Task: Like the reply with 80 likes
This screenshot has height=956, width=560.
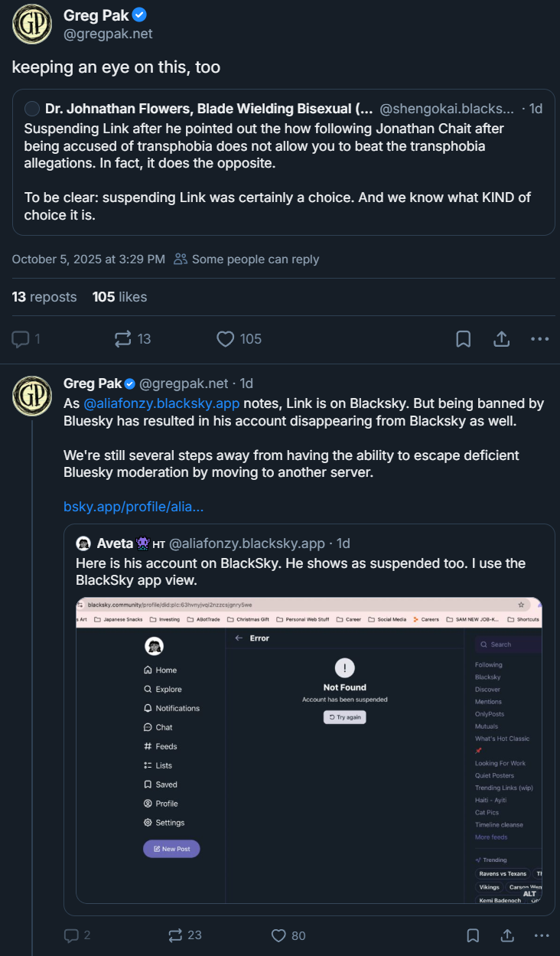Action: coord(279,935)
